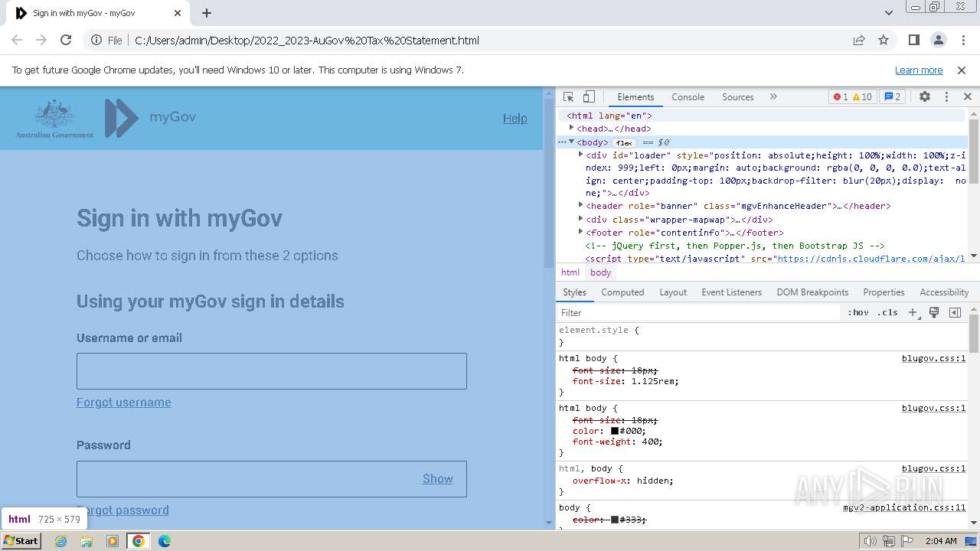Switch to the Elements tab
Screen dimensions: 980x551
pos(635,97)
